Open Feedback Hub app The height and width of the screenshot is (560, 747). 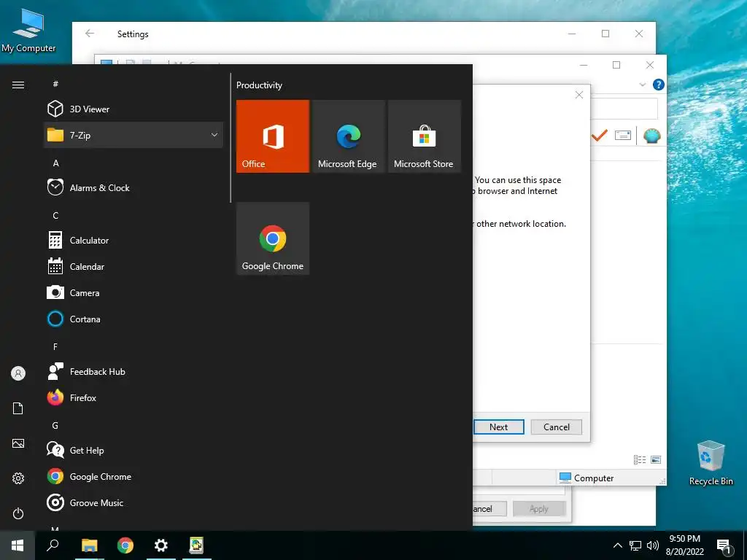click(133, 371)
